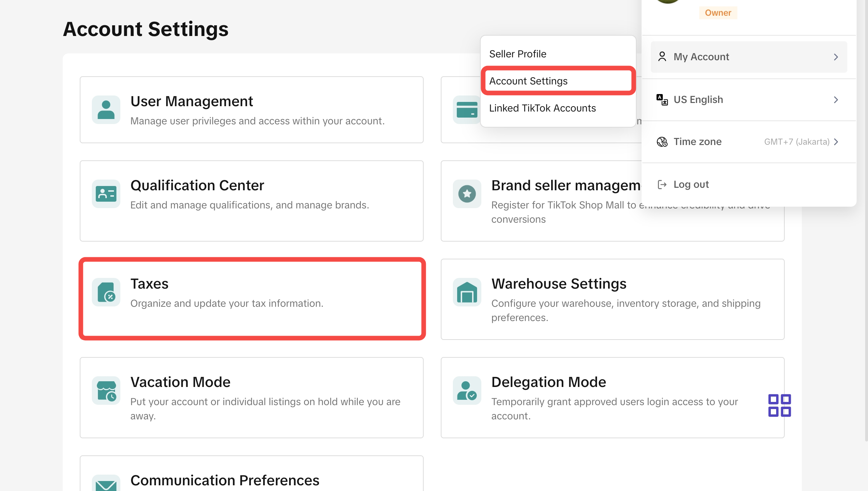Select Seller Profile from the submenu
The height and width of the screenshot is (491, 868).
[x=518, y=54]
